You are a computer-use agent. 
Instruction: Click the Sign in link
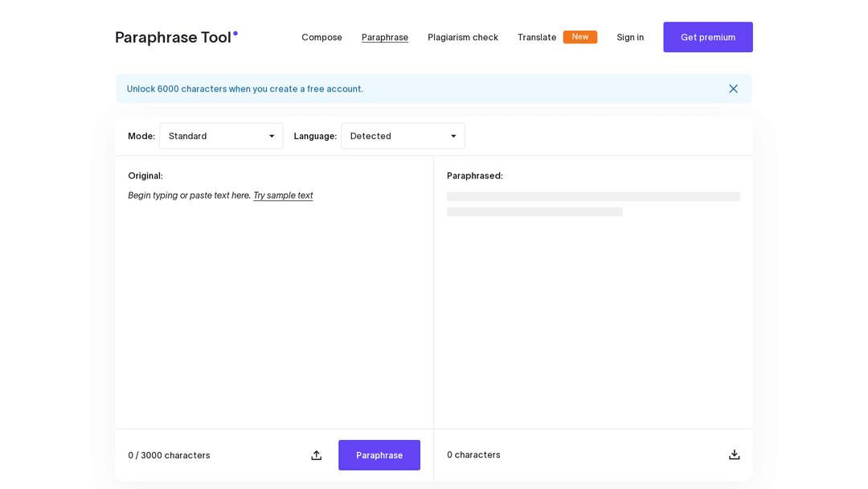click(630, 37)
